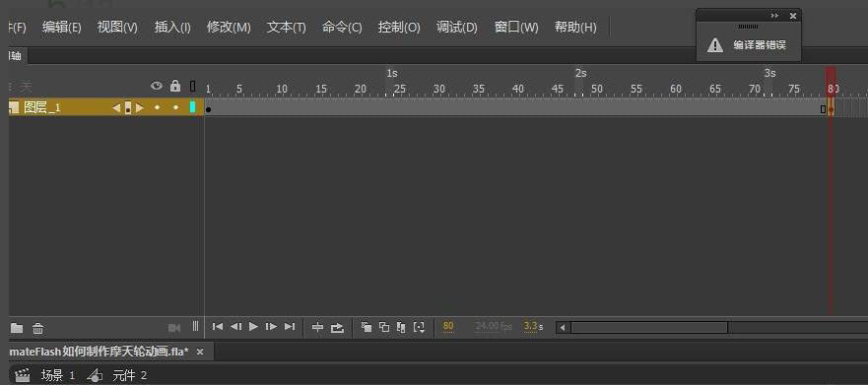
Task: Click elapsed time 3.3 s
Action: [534, 326]
